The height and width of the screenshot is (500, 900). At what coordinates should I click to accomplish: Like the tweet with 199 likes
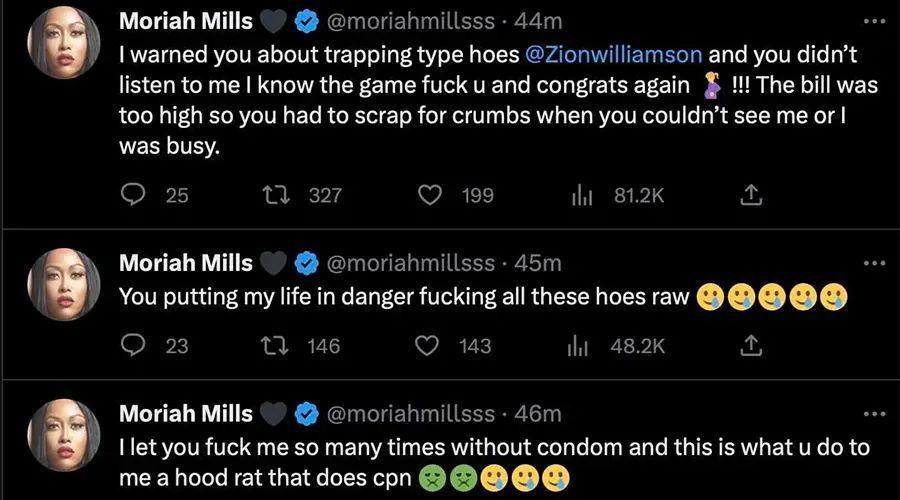pyautogui.click(x=430, y=196)
